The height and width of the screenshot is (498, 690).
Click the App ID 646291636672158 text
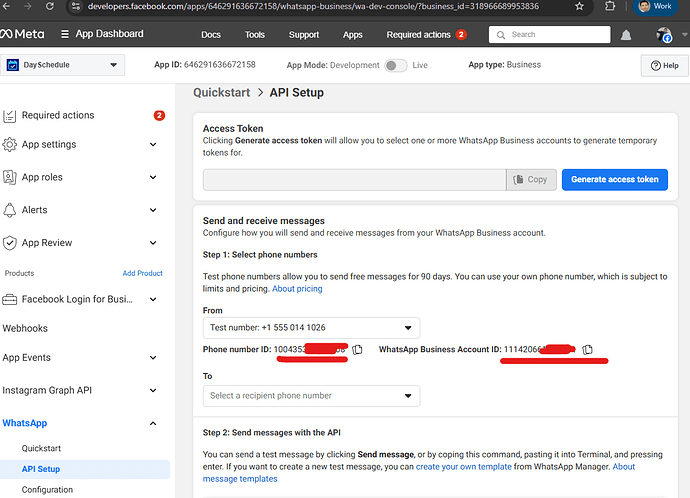coord(205,65)
